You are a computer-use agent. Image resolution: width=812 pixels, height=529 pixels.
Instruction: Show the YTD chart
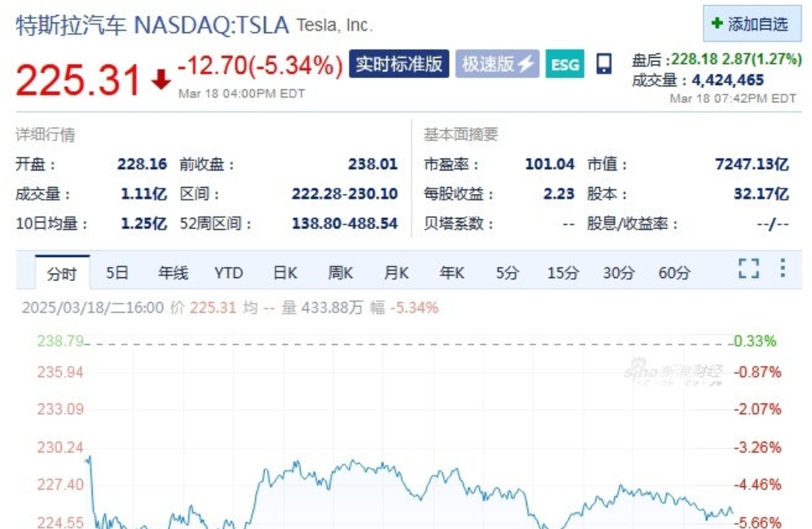pyautogui.click(x=229, y=272)
